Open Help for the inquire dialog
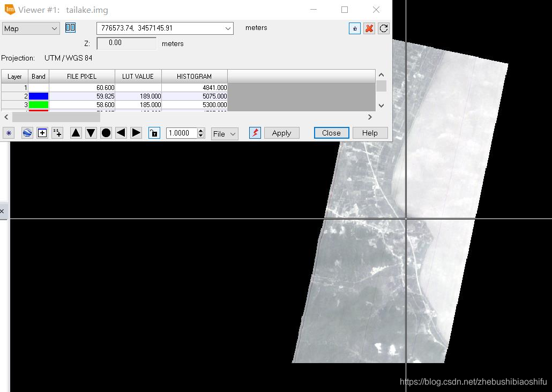Viewport: 552px width, 392px height. coord(370,133)
